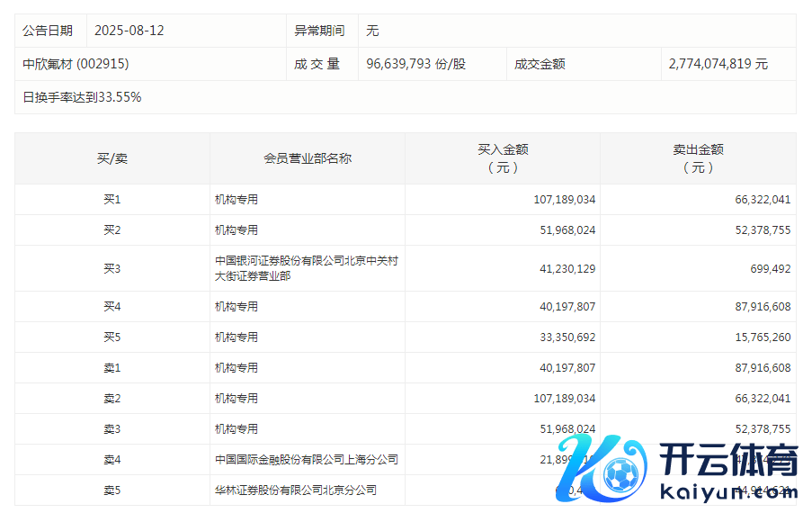
Task: Click the 买入金额 column header
Action: pos(503,158)
